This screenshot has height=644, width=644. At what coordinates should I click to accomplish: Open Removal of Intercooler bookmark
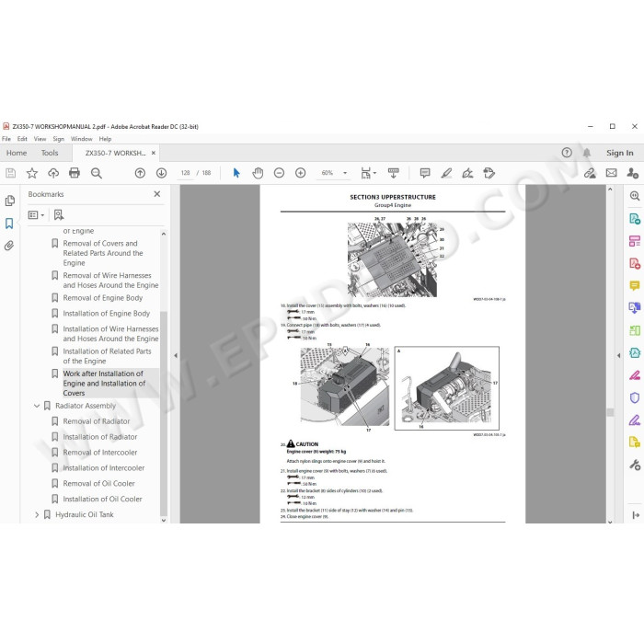click(x=100, y=453)
